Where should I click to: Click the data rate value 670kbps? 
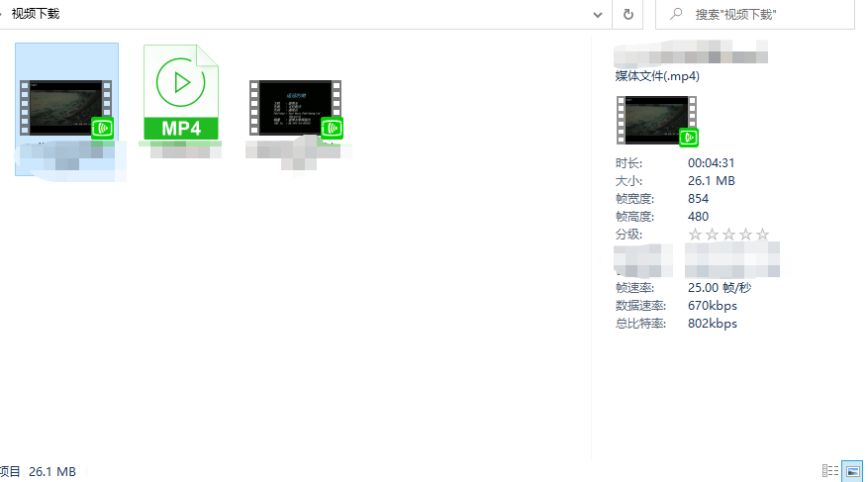coord(713,306)
